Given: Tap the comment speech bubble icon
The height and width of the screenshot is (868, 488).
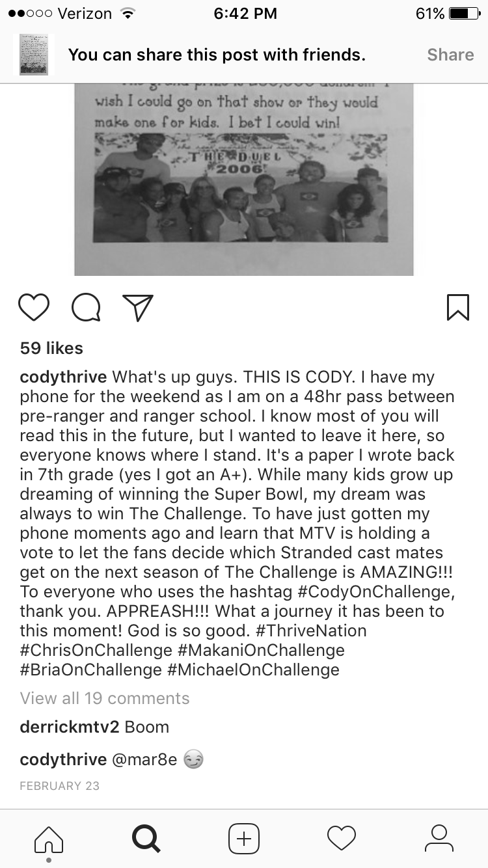Looking at the screenshot, I should [86, 307].
